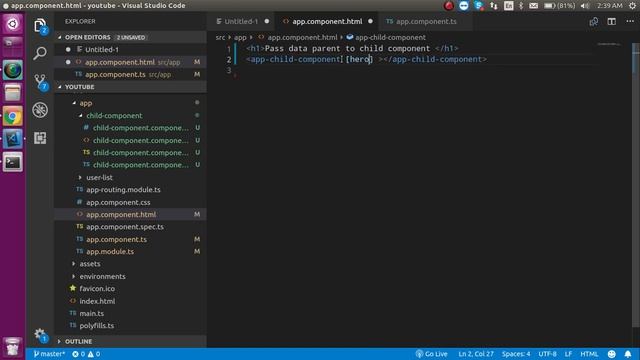The width and height of the screenshot is (640, 360).
Task: Open child-component CSS file marked with hash
Action: (131, 128)
